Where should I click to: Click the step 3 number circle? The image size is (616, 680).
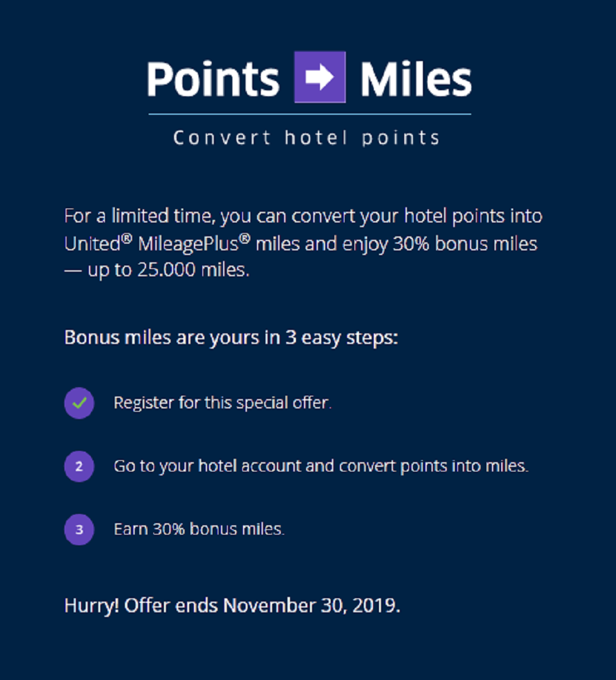click(x=79, y=529)
